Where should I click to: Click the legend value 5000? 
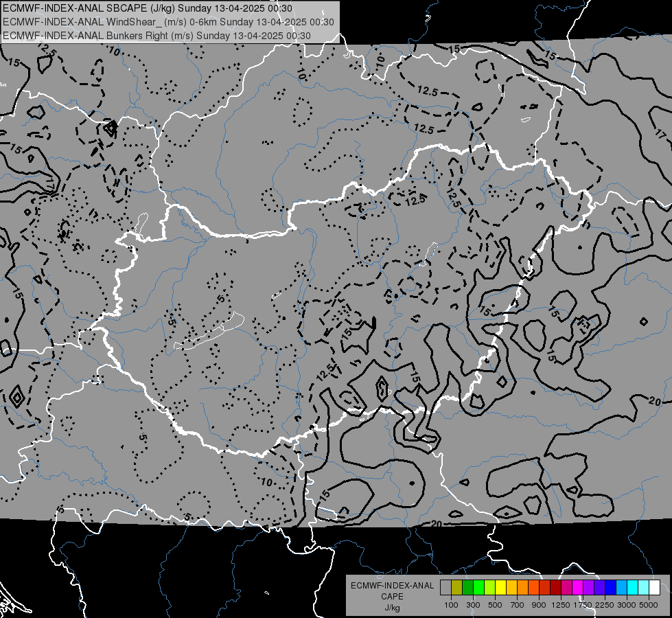coord(649,605)
